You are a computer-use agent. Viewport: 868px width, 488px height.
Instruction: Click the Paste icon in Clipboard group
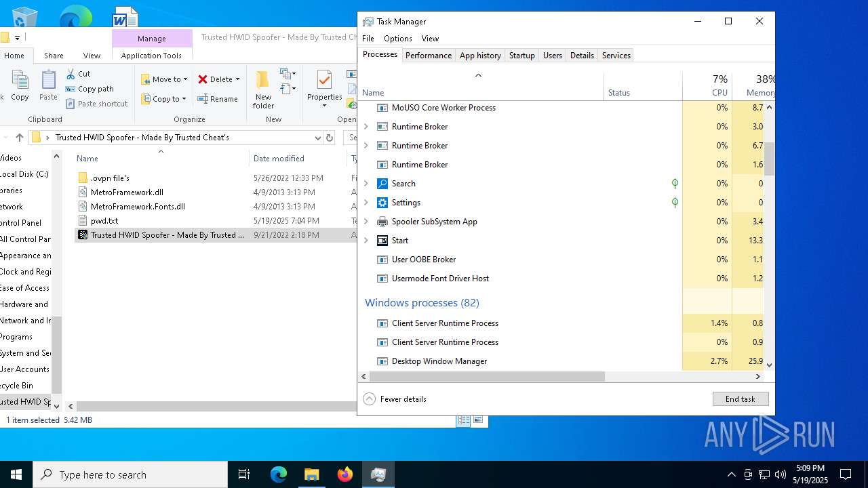tap(48, 86)
